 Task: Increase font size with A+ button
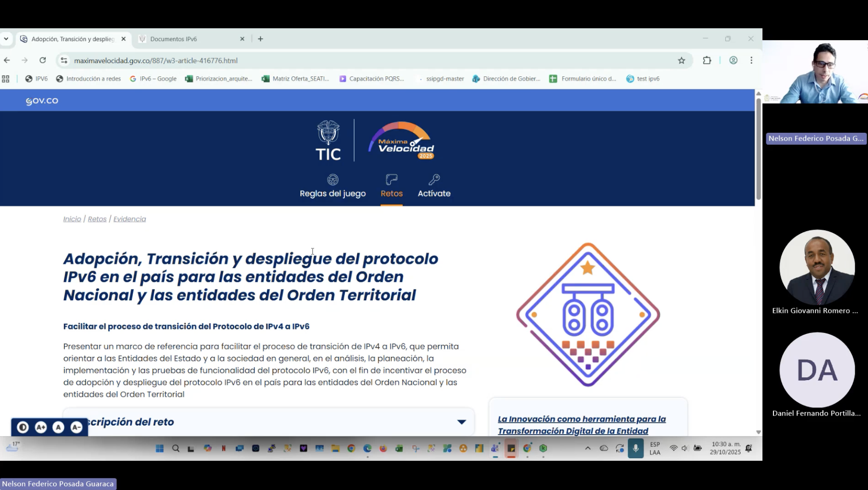[41, 427]
